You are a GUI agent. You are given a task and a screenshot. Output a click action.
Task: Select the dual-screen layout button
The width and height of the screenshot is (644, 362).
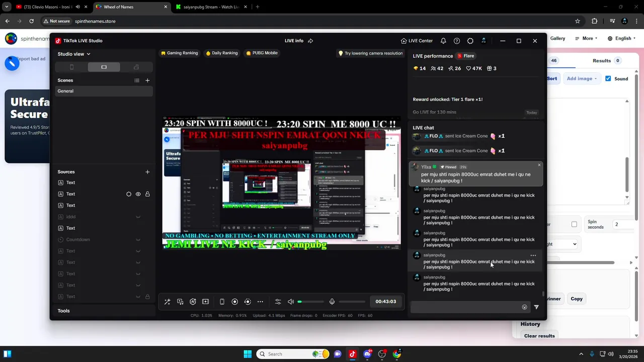pos(136,67)
